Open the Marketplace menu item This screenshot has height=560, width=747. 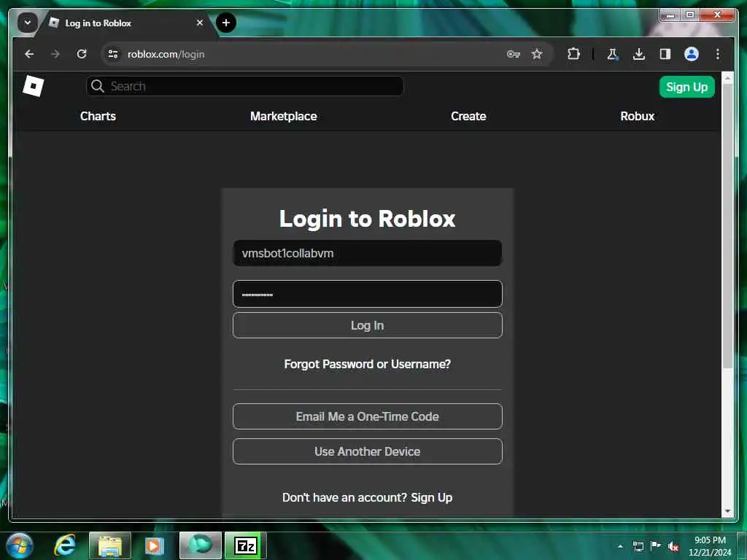click(x=284, y=116)
